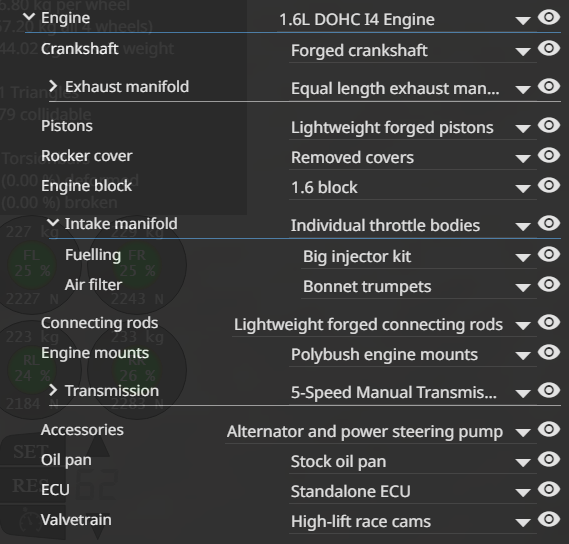Toggle eye icon for Rocker cover row
Screen dimensions: 569x544
coord(549,155)
